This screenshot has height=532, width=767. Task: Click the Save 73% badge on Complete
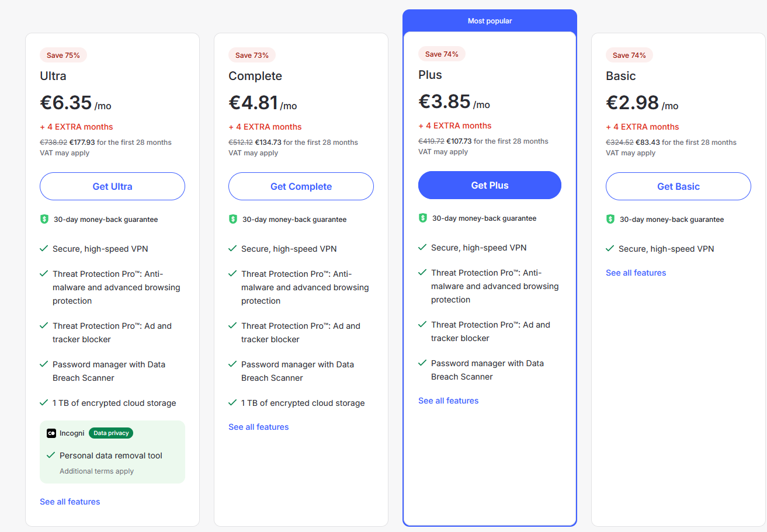point(252,55)
